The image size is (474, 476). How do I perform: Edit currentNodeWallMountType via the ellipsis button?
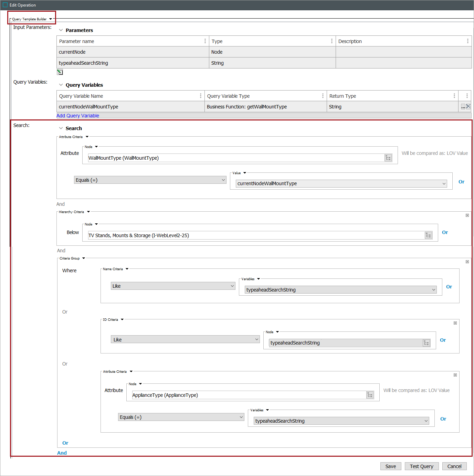click(x=463, y=107)
